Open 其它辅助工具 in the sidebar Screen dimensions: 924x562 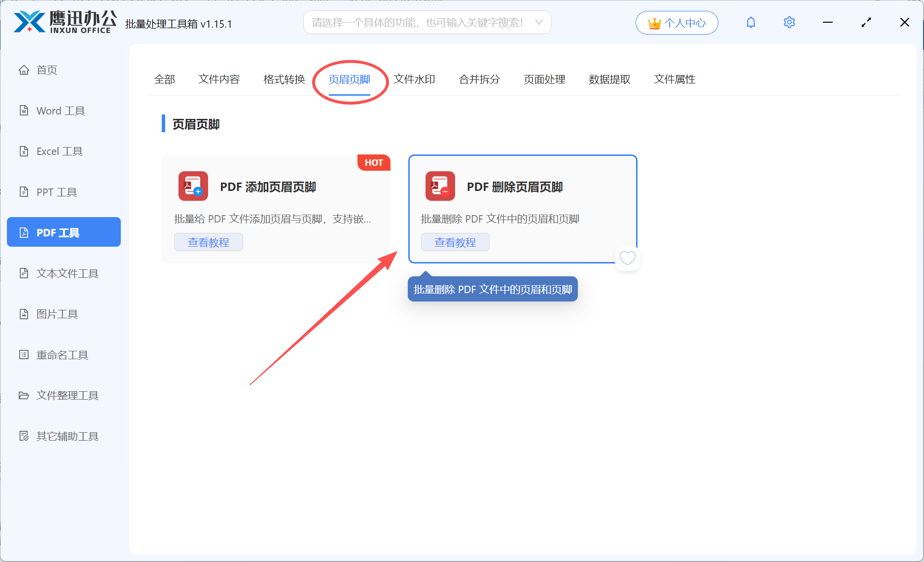pos(64,436)
